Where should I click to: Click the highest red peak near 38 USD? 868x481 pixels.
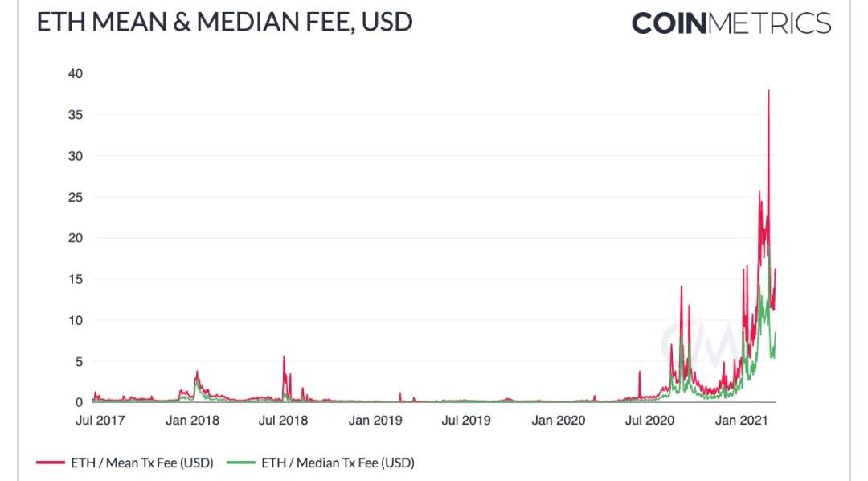click(x=769, y=92)
